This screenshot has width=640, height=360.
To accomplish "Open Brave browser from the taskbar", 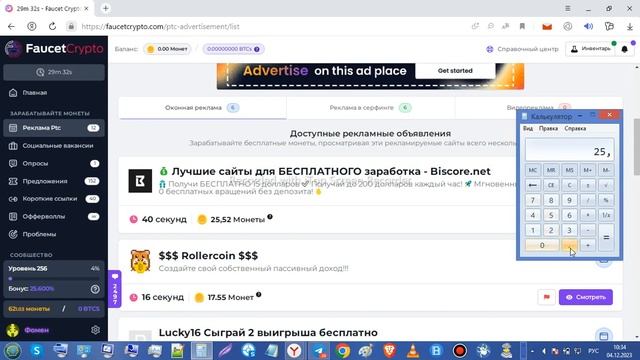I will click(389, 351).
